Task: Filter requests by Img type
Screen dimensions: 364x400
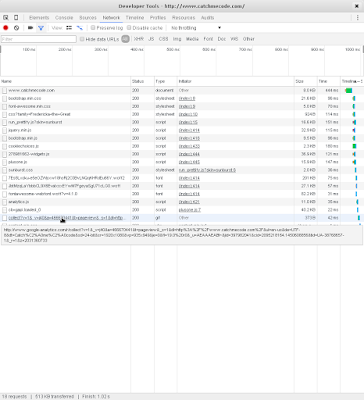Action: tap(177, 39)
